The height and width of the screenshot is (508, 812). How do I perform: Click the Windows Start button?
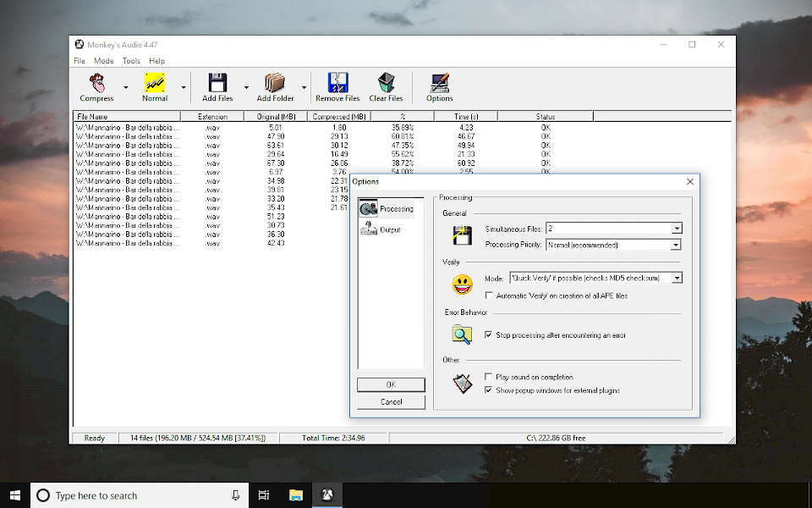(15, 495)
